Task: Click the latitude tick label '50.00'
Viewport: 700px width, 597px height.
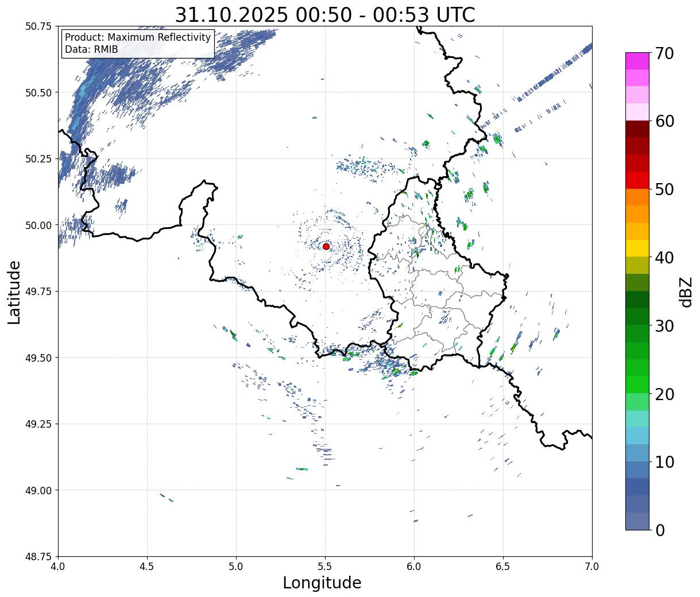Action: click(x=38, y=225)
